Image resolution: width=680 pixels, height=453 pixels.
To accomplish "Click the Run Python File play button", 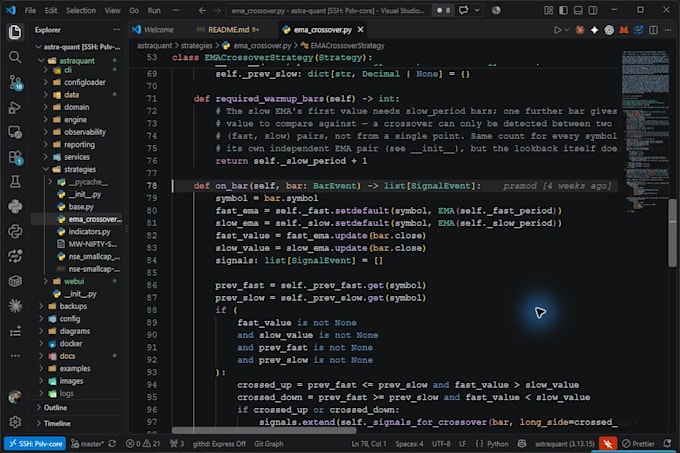I will [558, 30].
